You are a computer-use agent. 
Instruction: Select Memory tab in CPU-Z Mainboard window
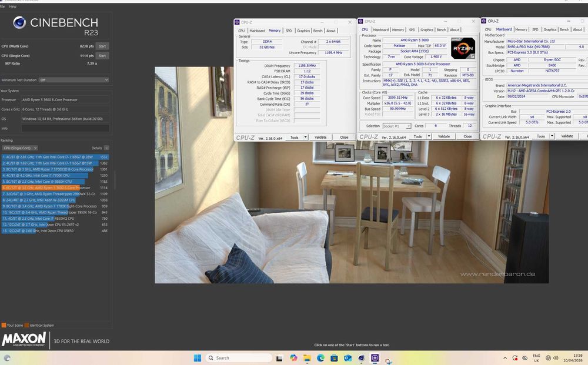coord(521,29)
